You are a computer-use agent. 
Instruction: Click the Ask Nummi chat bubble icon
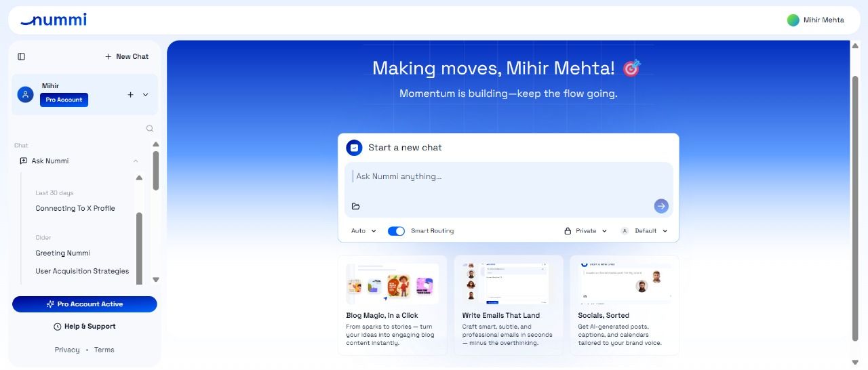24,161
